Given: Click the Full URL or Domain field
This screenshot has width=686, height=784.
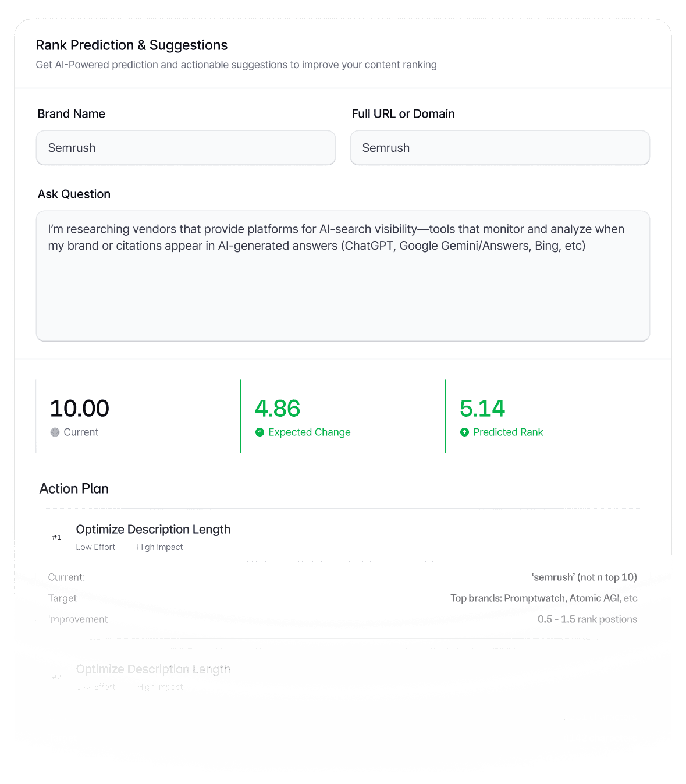Looking at the screenshot, I should [x=500, y=148].
